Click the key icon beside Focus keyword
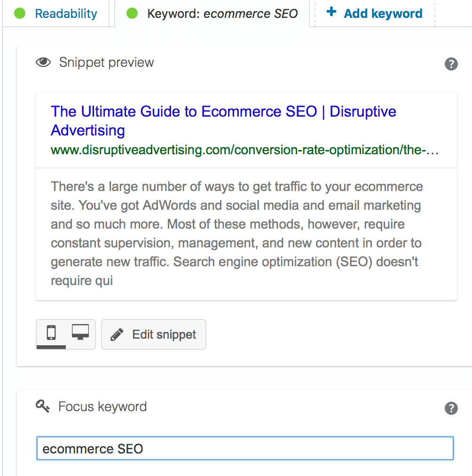 pyautogui.click(x=43, y=406)
